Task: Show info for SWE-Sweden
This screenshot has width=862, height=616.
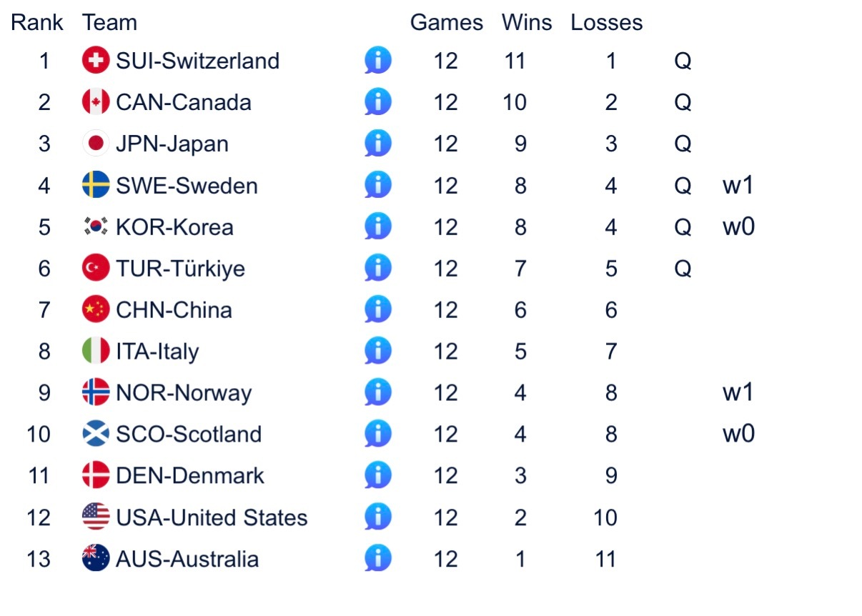Action: (378, 185)
